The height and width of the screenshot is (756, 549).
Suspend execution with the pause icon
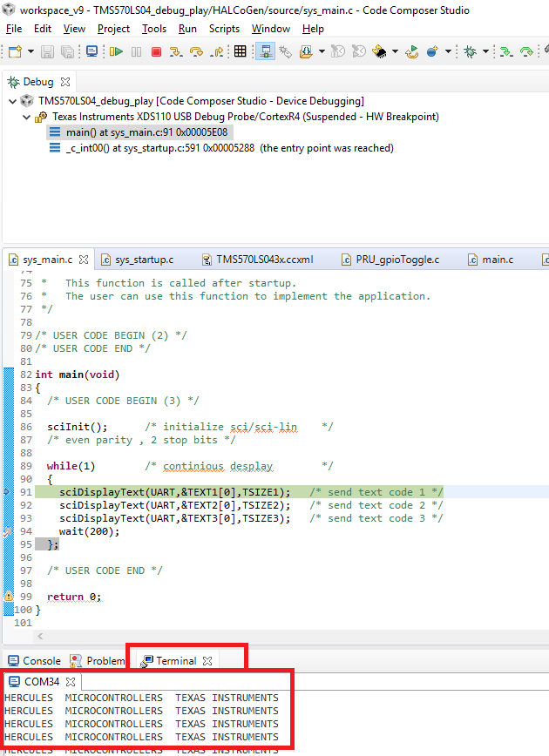(137, 51)
